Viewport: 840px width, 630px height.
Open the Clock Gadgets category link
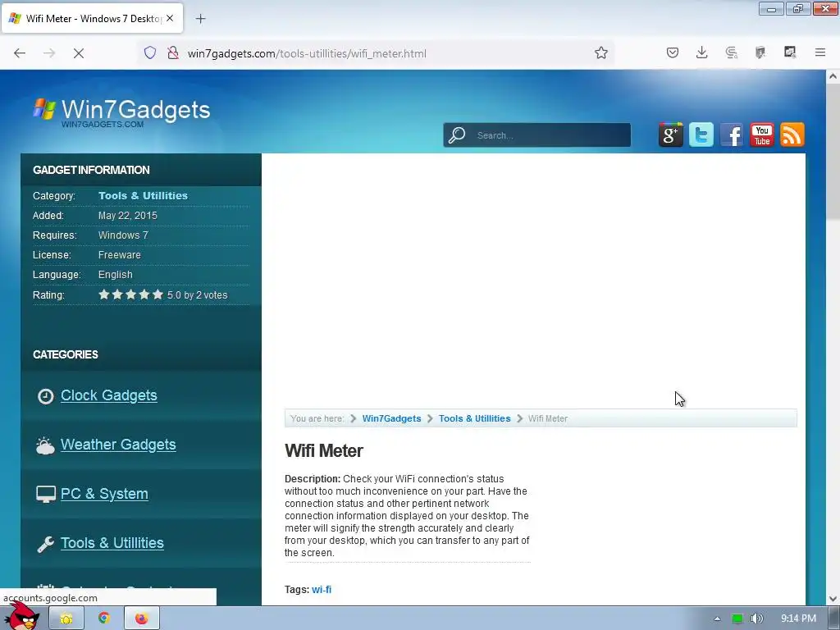(x=109, y=395)
